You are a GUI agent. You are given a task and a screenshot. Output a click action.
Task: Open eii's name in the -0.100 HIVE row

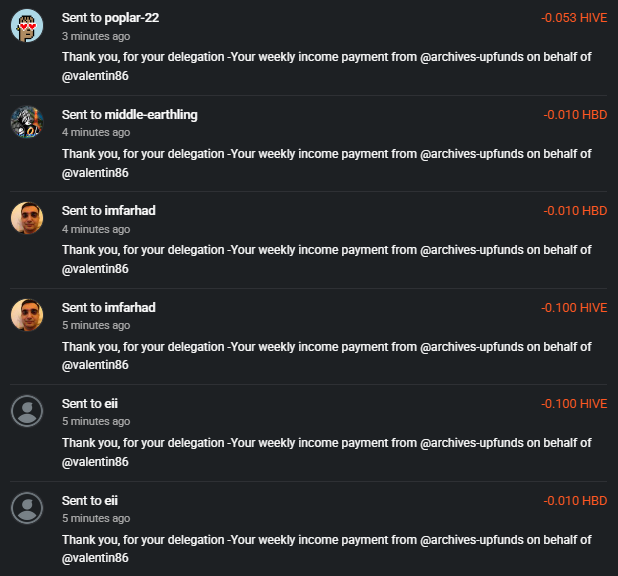(112, 403)
